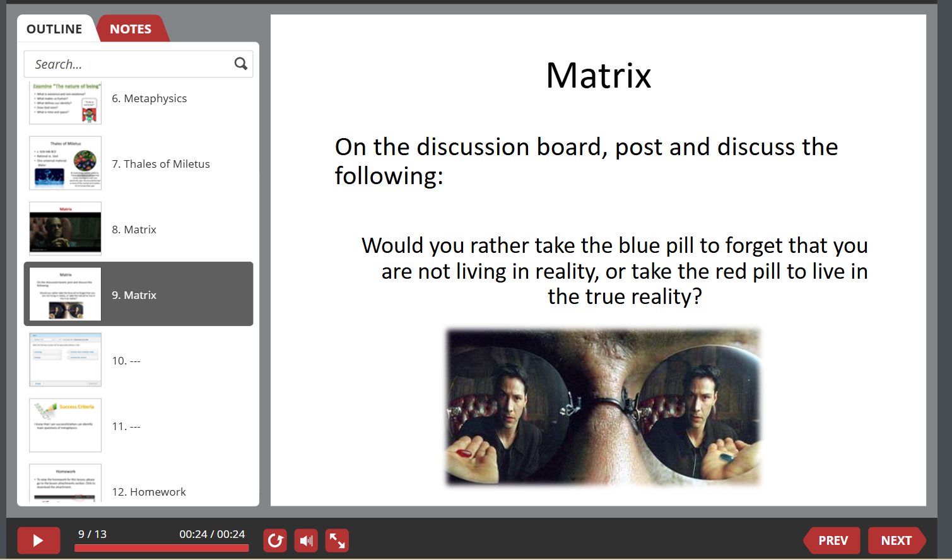Click the blue pill question paragraph
Image resolution: width=952 pixels, height=560 pixels.
coord(615,271)
